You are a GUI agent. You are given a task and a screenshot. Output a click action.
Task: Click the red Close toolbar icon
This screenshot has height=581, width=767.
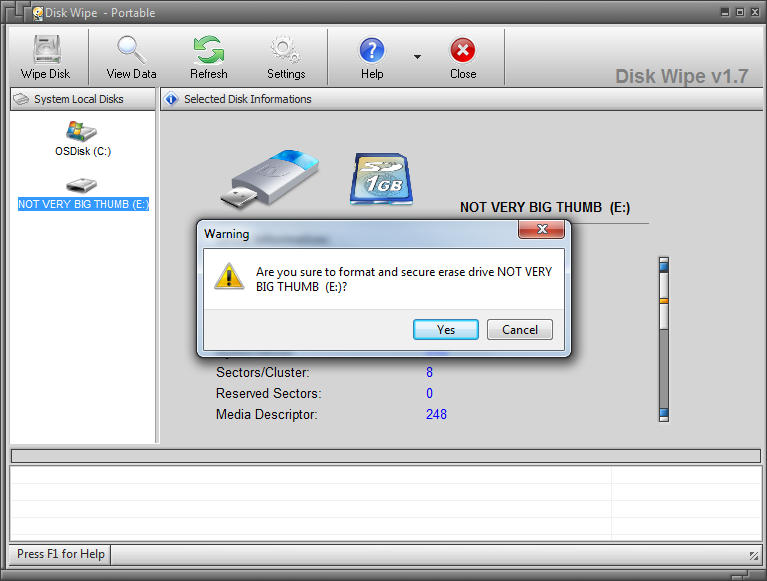click(463, 50)
